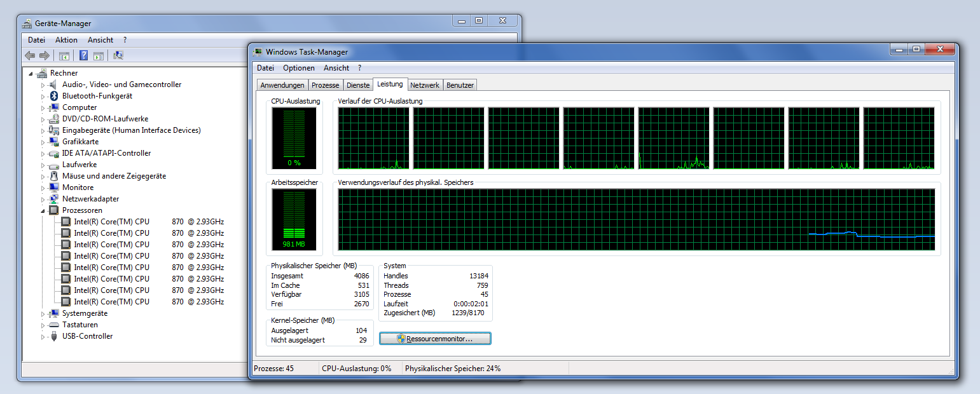Open the Datei menu in Geräte-Manager
Screen dimensions: 980x394
pyautogui.click(x=36, y=40)
